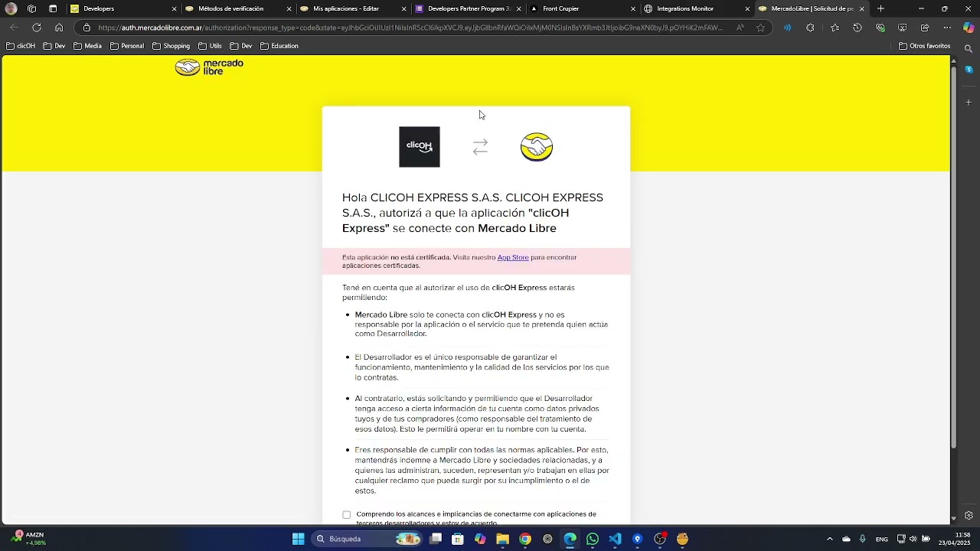Go to the browser home page
Viewport: 980px width, 551px height.
(59, 28)
